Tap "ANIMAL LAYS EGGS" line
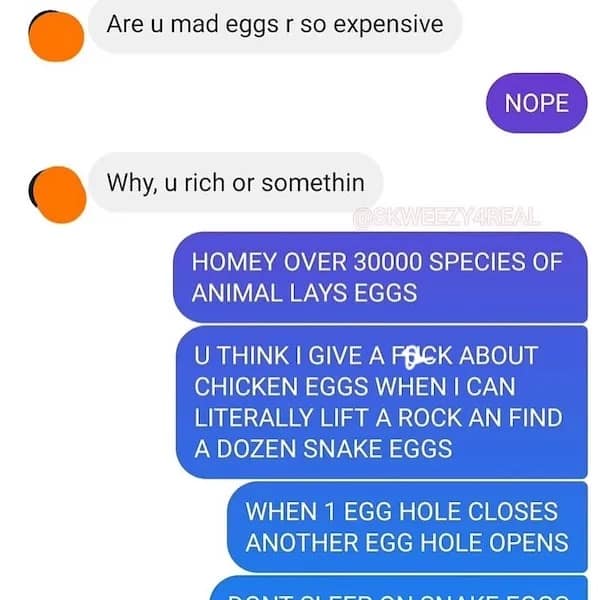The width and height of the screenshot is (600, 600). [x=305, y=293]
